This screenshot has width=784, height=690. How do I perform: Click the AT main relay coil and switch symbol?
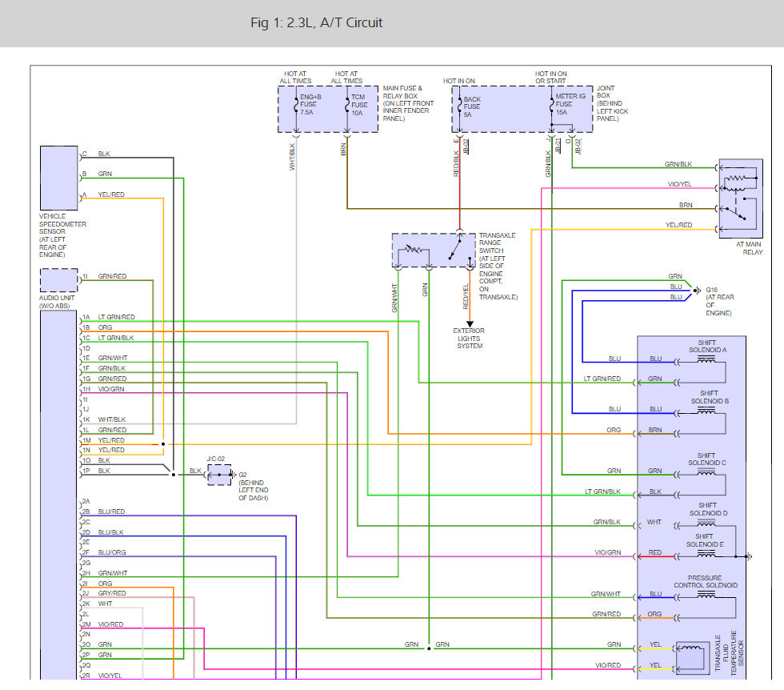coord(741,199)
